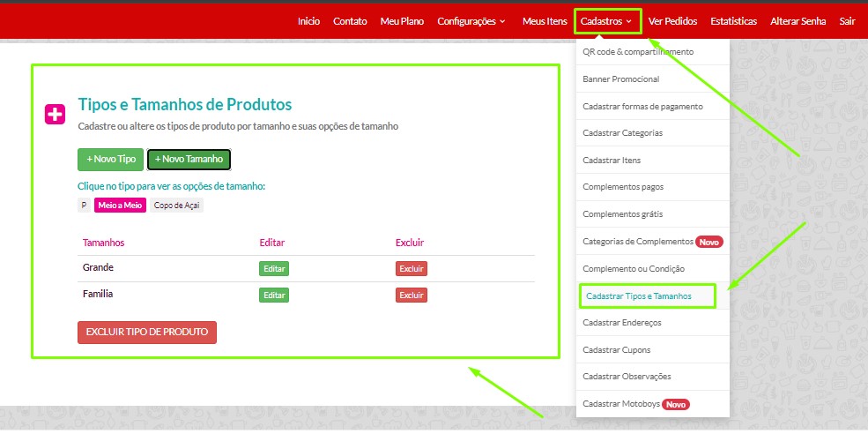Delete the Família size
The image size is (868, 434).
(x=411, y=296)
